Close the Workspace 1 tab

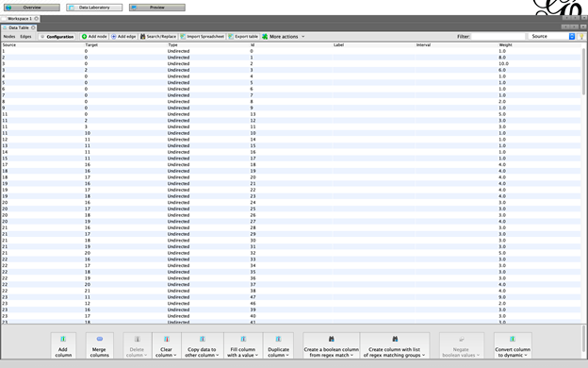point(37,19)
